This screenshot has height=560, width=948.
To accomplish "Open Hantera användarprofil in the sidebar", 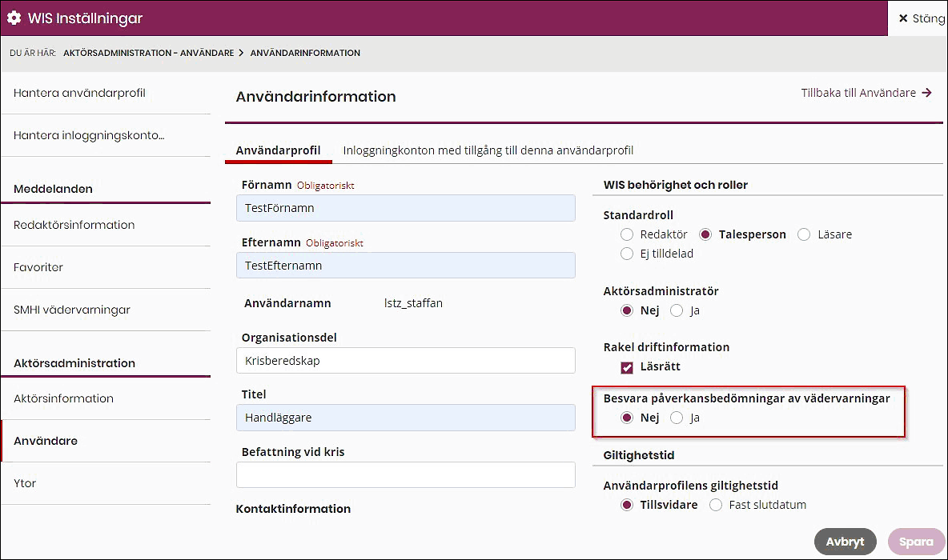I will (80, 93).
